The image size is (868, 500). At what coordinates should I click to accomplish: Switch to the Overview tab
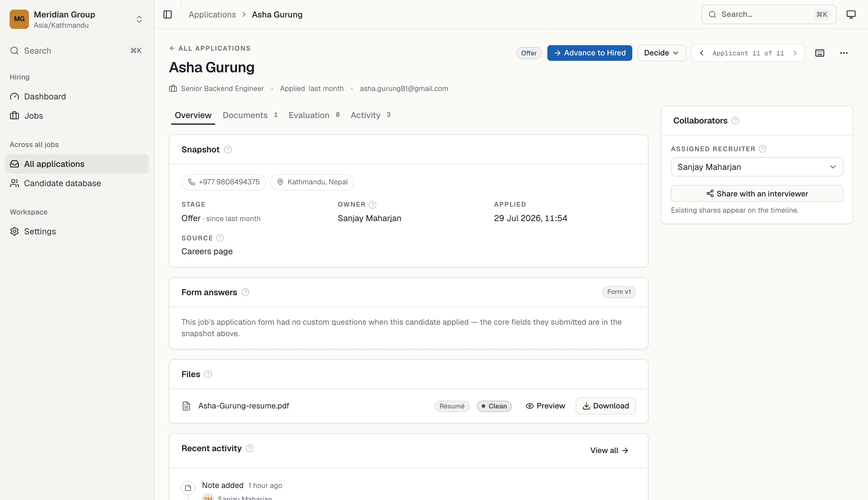(193, 115)
